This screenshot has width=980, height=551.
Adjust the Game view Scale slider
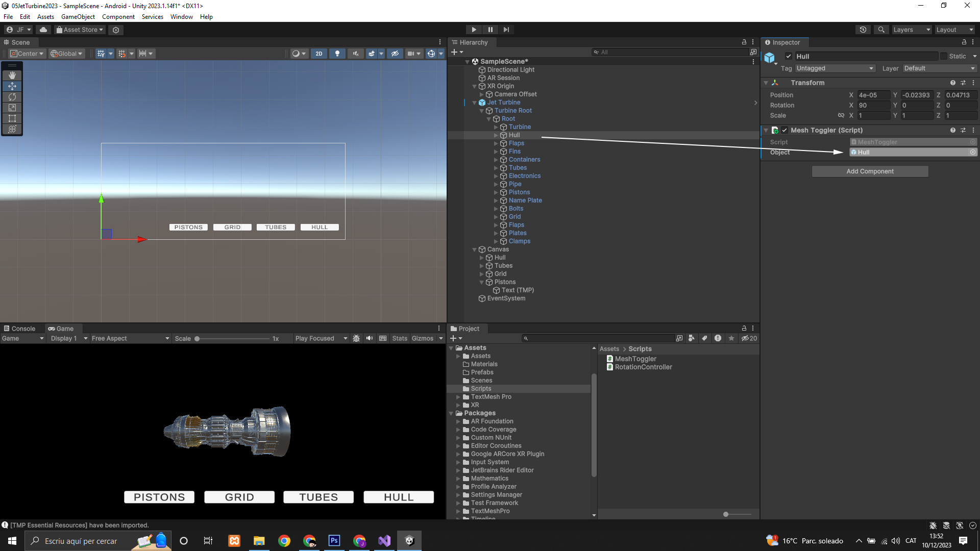click(197, 339)
